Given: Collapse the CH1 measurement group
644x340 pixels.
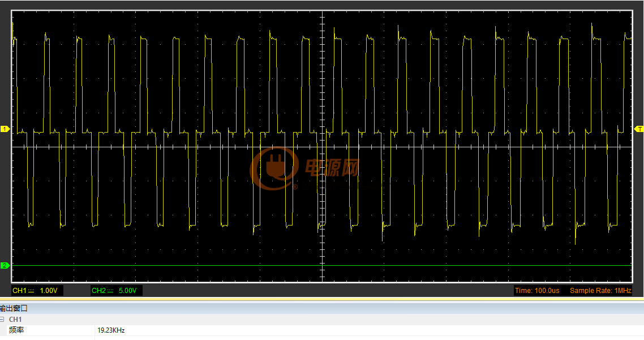Looking at the screenshot, I should tap(2, 320).
